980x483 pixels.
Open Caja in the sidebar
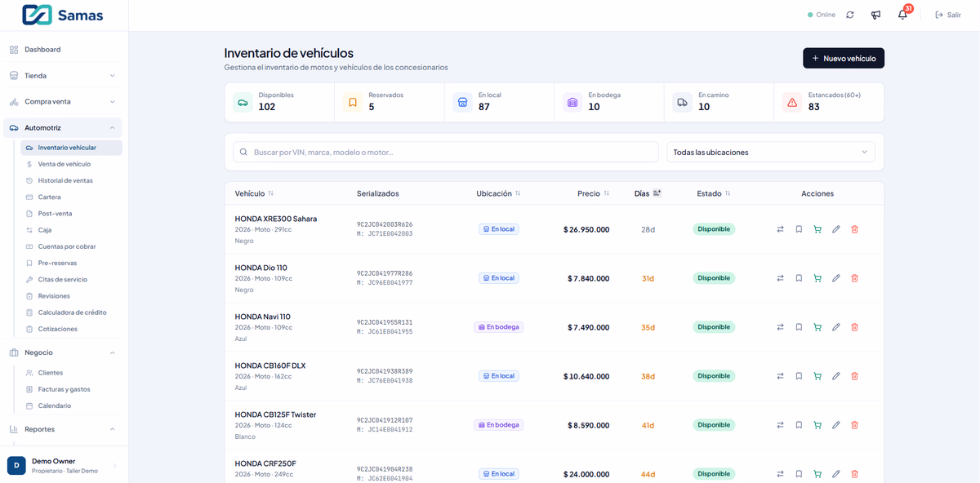[71, 230]
